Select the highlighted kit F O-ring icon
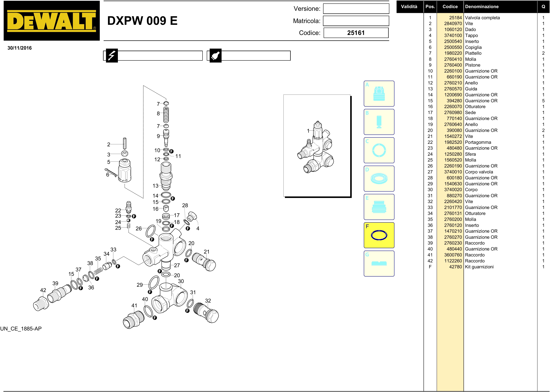Screen dimensions: 550x392 [x=379, y=235]
